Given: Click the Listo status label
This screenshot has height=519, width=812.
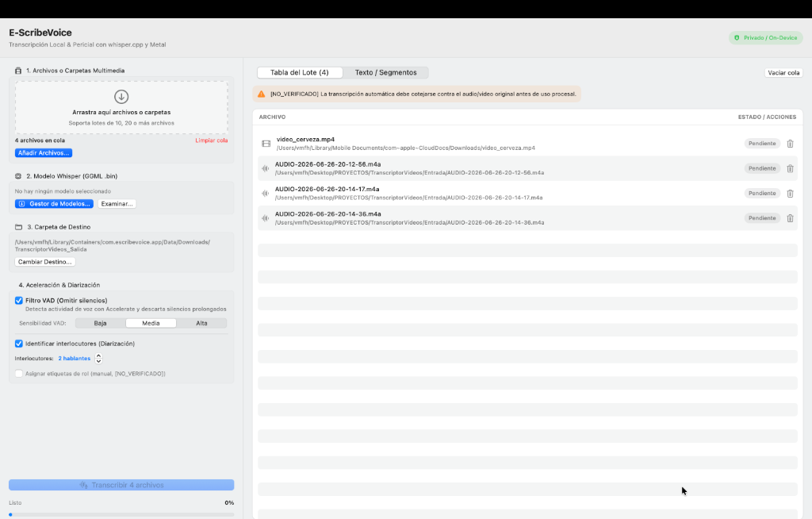Looking at the screenshot, I should (x=15, y=503).
